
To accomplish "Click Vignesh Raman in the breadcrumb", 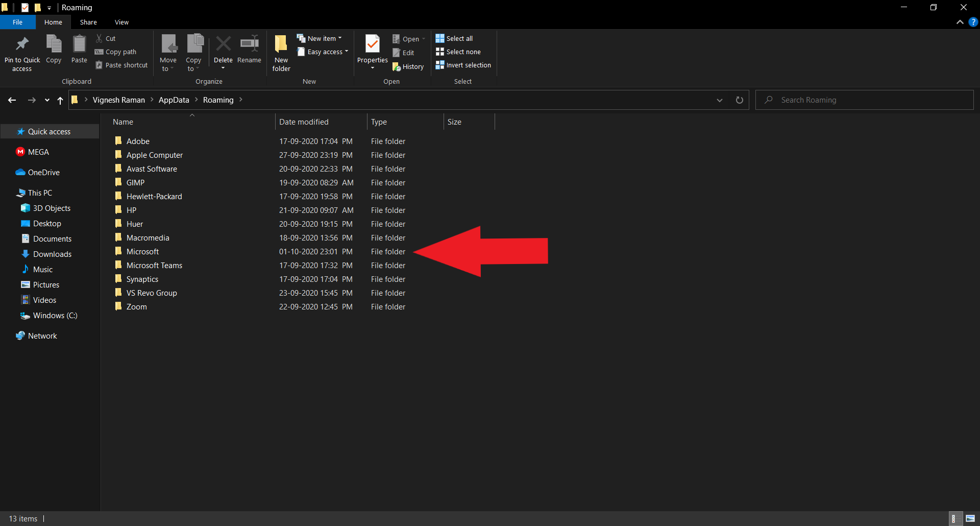I will pos(118,100).
